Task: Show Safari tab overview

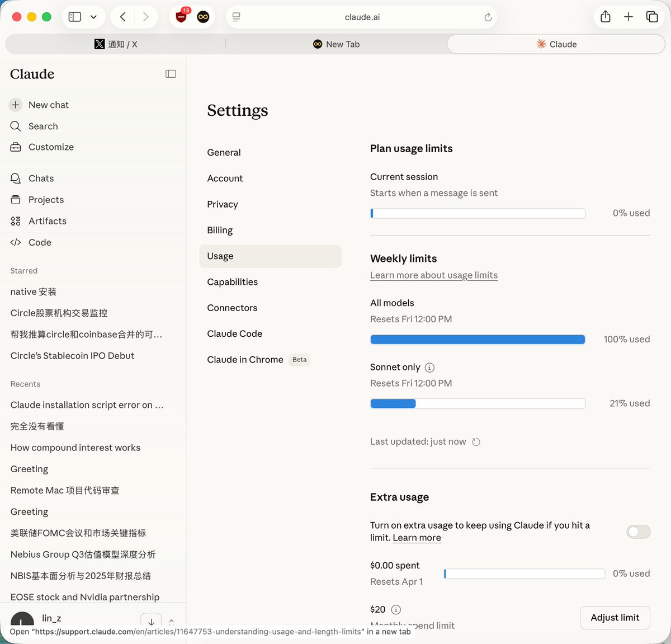Action: point(652,17)
